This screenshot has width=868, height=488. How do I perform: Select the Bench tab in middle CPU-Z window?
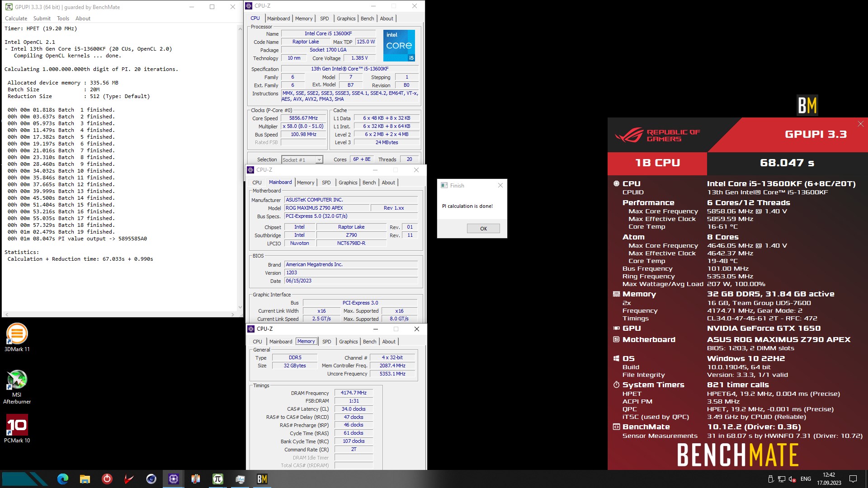point(369,183)
